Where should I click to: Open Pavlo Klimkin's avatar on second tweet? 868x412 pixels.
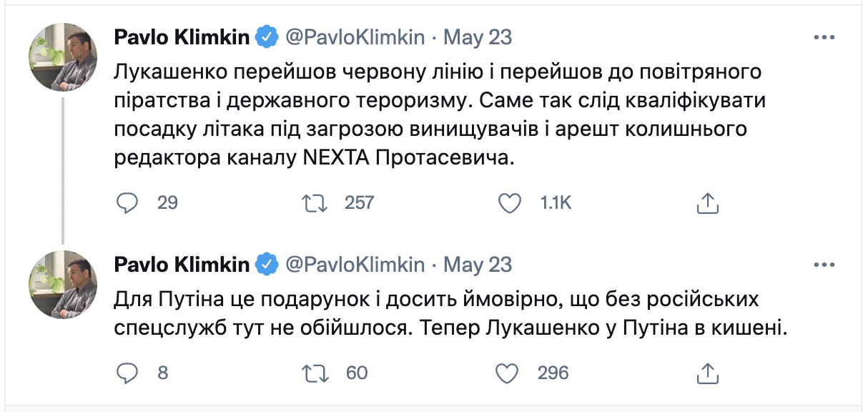pyautogui.click(x=62, y=285)
